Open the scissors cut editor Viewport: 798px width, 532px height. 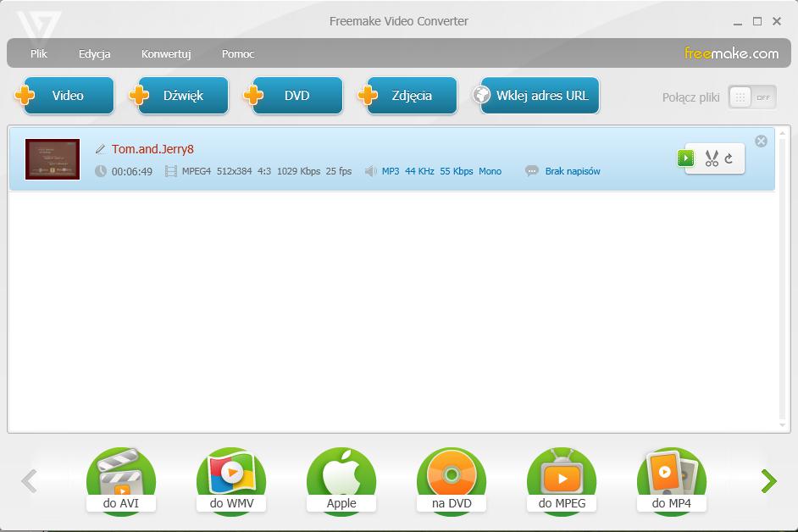[x=712, y=158]
